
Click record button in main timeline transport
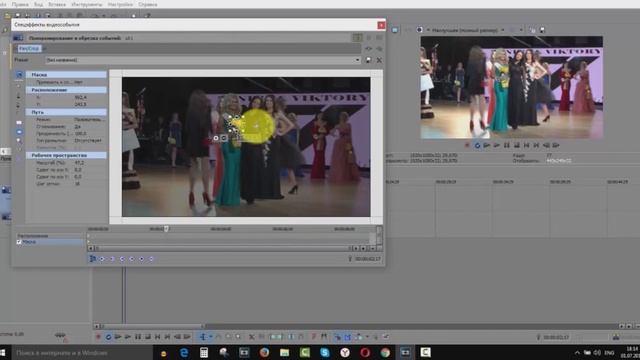point(98,337)
